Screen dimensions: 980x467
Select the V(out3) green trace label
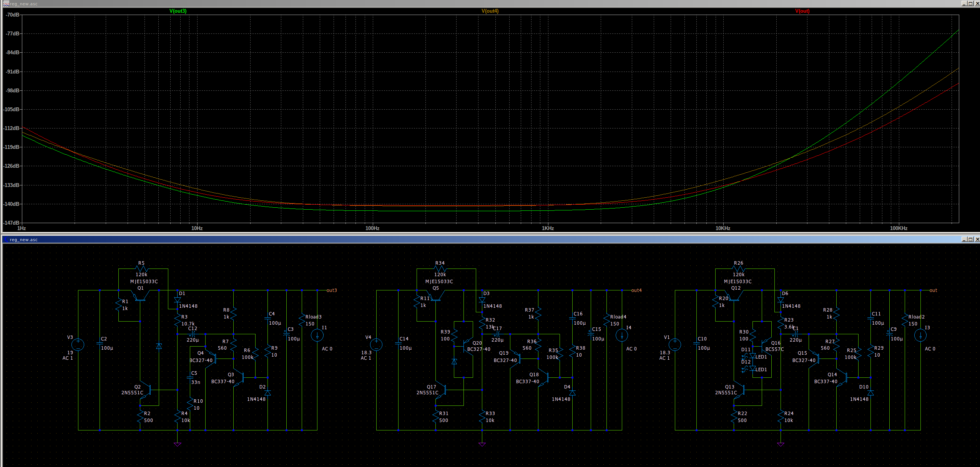pyautogui.click(x=178, y=11)
